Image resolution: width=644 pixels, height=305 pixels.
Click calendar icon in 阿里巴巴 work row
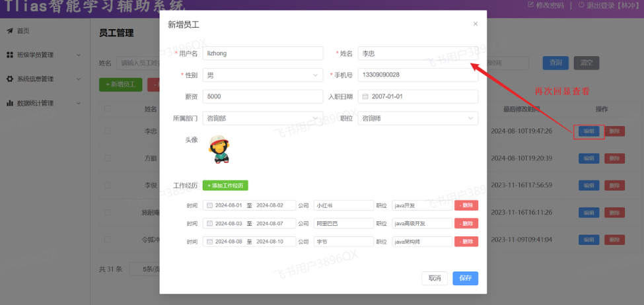click(209, 223)
